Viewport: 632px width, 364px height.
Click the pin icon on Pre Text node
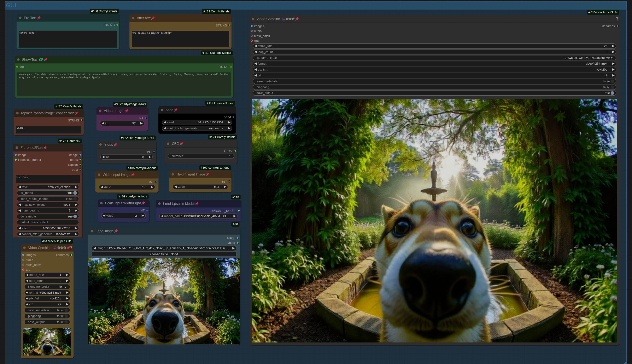[x=39, y=18]
